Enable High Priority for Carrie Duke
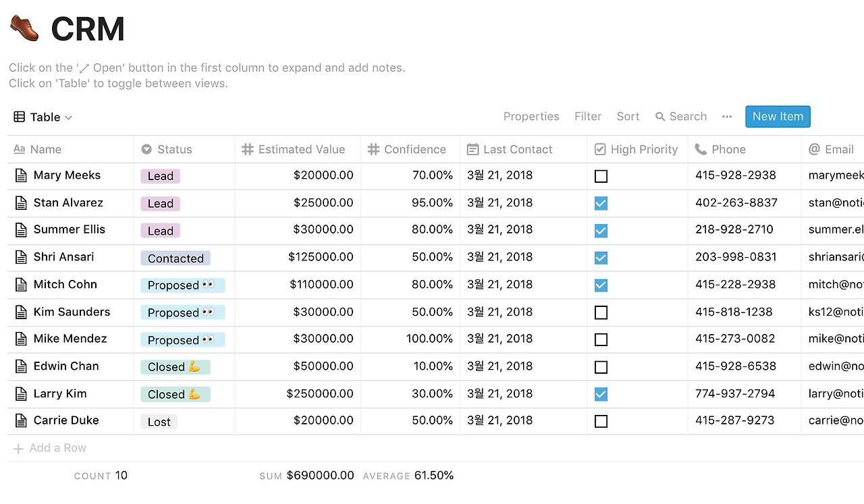Screen dimensions: 864x504 pos(601,422)
